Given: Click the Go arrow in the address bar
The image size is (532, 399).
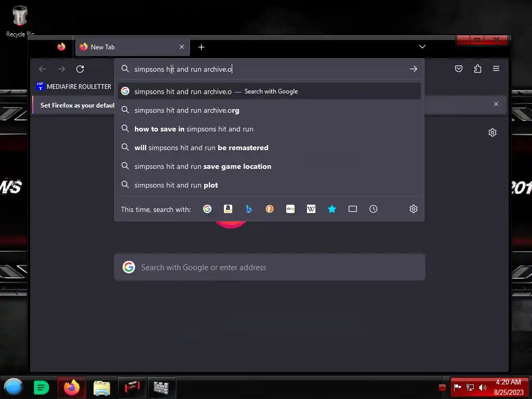Looking at the screenshot, I should click(413, 69).
